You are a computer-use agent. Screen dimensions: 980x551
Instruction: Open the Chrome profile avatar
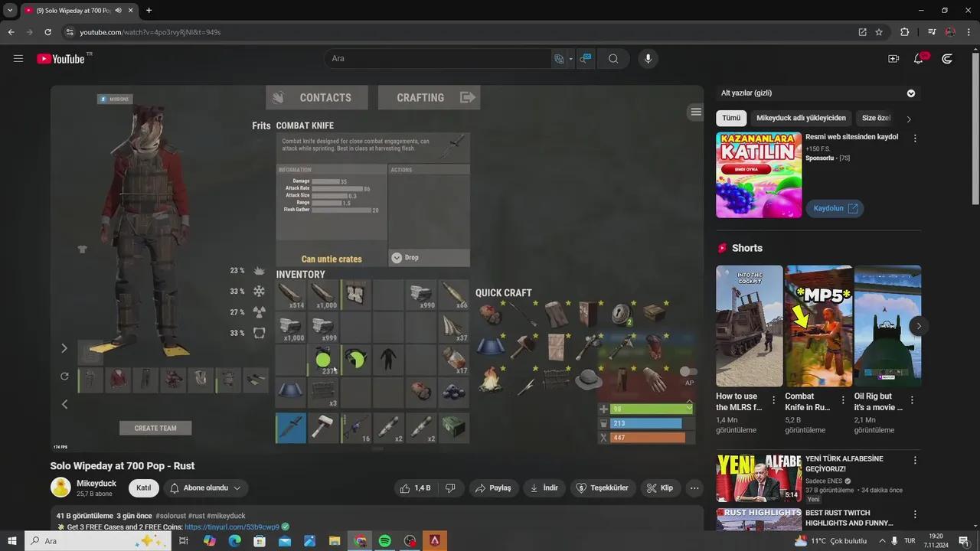[x=950, y=32]
